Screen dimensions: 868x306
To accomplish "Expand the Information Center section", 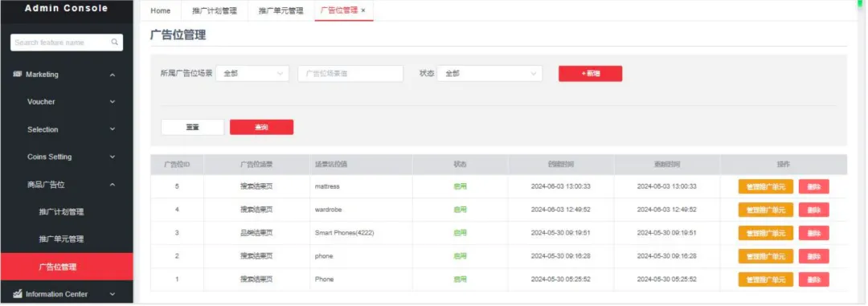I will (113, 295).
